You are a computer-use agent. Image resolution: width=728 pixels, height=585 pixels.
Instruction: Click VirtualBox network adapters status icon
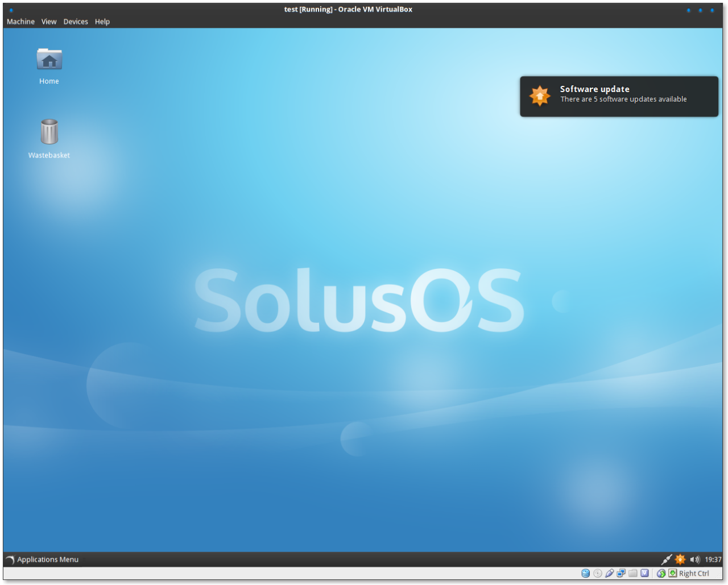621,573
